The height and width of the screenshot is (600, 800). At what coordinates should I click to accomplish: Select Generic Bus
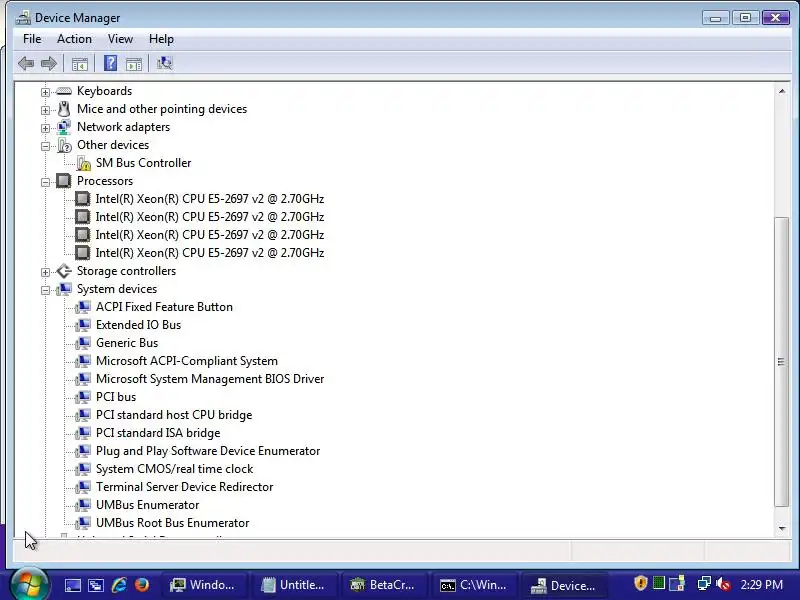tap(127, 343)
